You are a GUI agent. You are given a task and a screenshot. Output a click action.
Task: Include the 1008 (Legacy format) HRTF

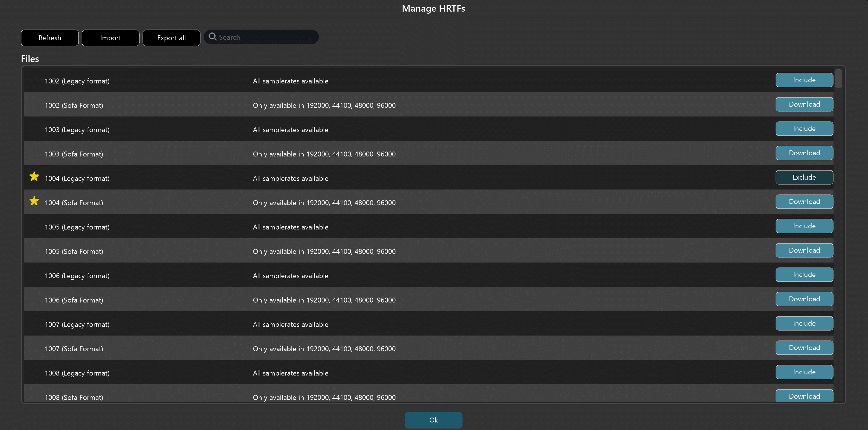pyautogui.click(x=804, y=372)
